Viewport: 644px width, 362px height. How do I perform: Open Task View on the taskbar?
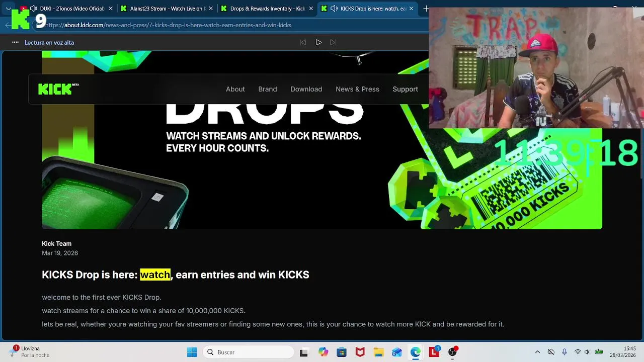pos(303,352)
